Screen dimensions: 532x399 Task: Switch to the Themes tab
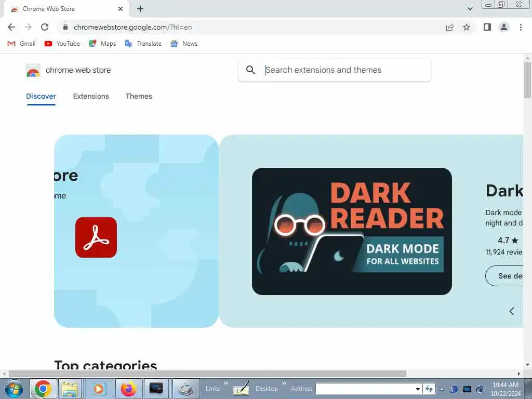pyautogui.click(x=139, y=96)
